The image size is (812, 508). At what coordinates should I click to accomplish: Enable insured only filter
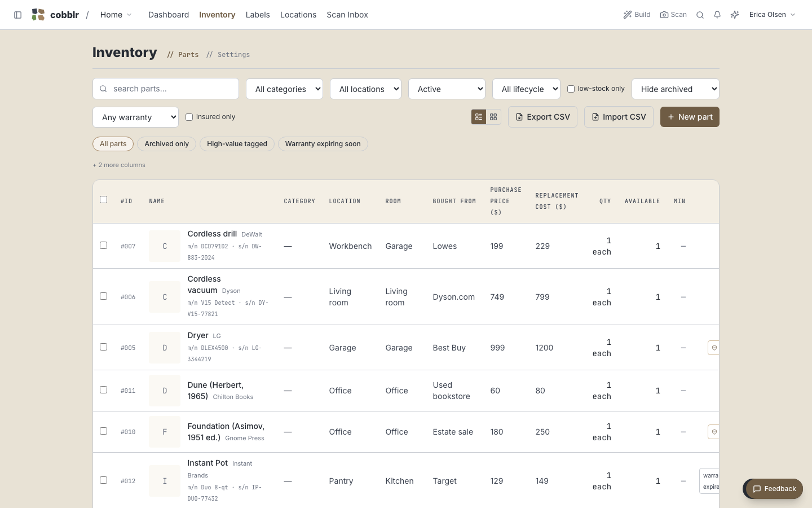[x=189, y=117]
